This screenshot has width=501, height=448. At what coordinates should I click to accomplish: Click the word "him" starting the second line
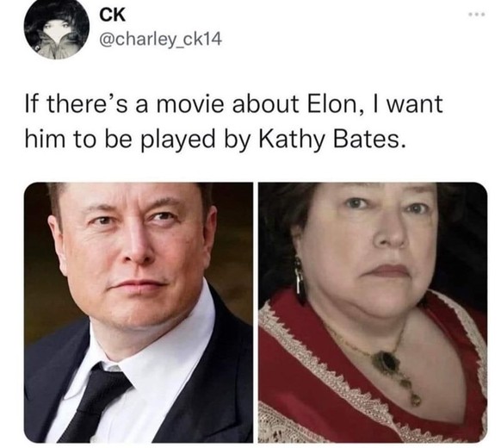pos(45,140)
